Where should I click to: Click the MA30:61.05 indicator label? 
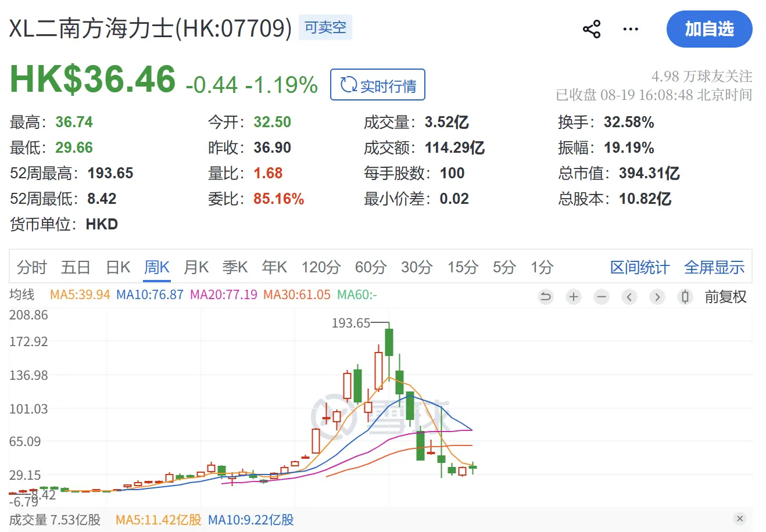(297, 294)
